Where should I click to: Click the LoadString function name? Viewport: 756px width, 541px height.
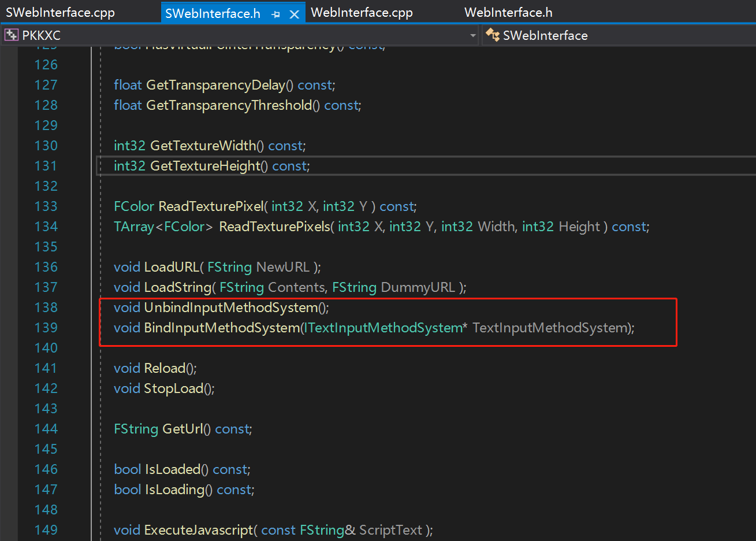177,287
